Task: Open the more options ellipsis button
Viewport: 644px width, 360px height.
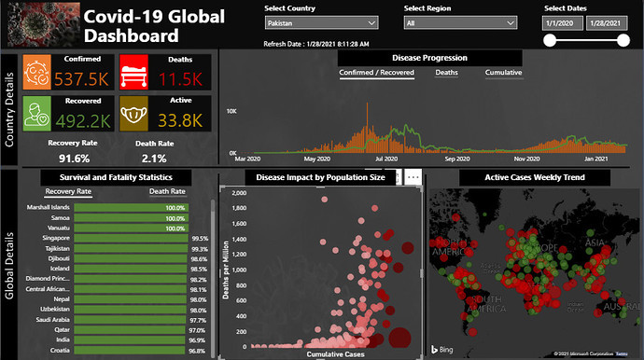Action: tap(413, 177)
